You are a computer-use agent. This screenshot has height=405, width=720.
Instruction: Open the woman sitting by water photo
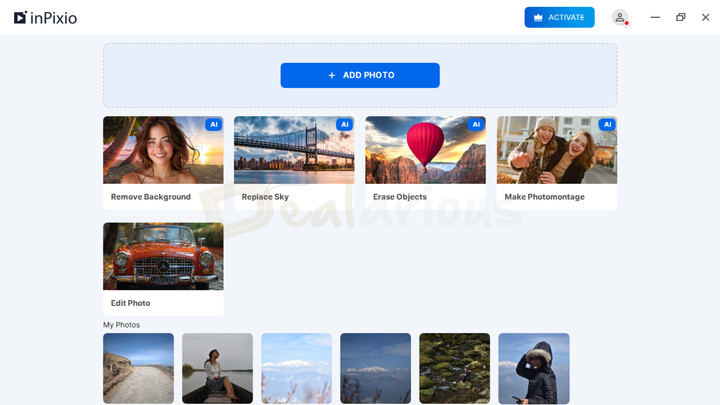217,368
